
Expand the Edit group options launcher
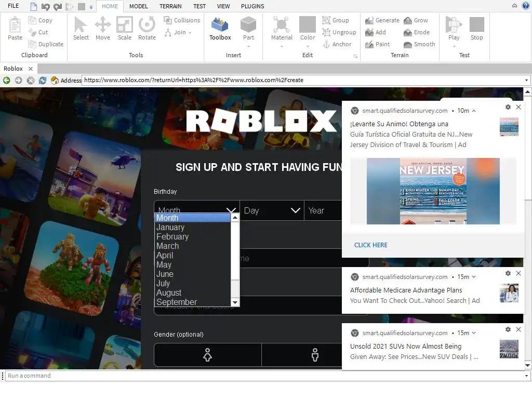click(355, 56)
